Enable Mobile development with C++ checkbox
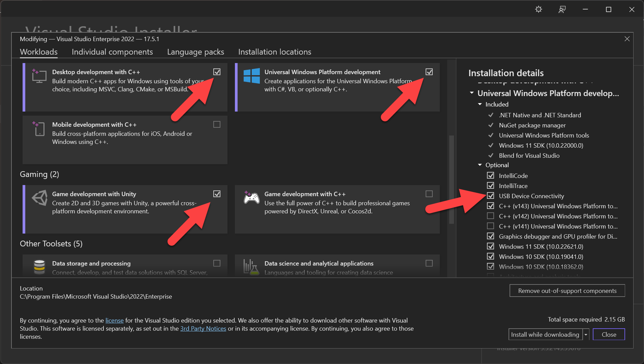 (217, 124)
